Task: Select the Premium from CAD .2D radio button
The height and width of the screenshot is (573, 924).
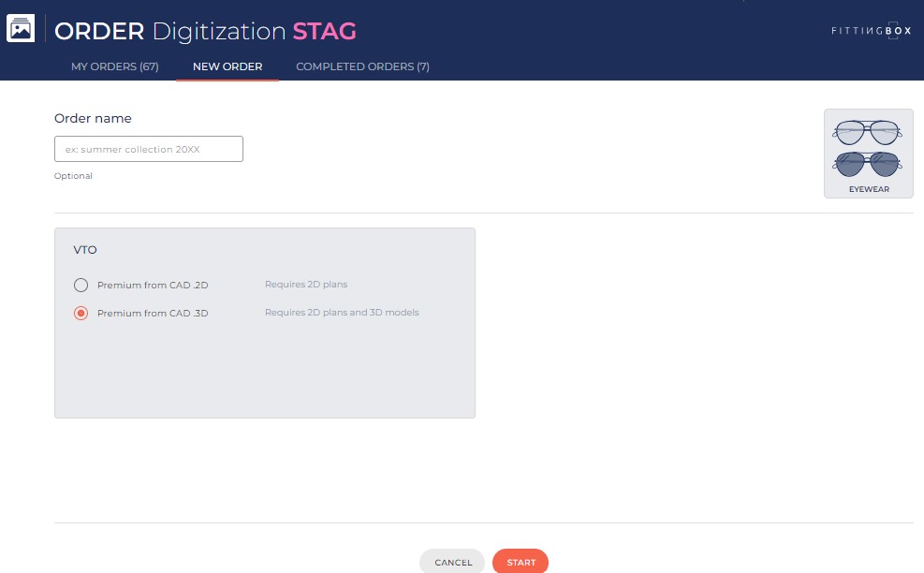Action: coord(81,285)
